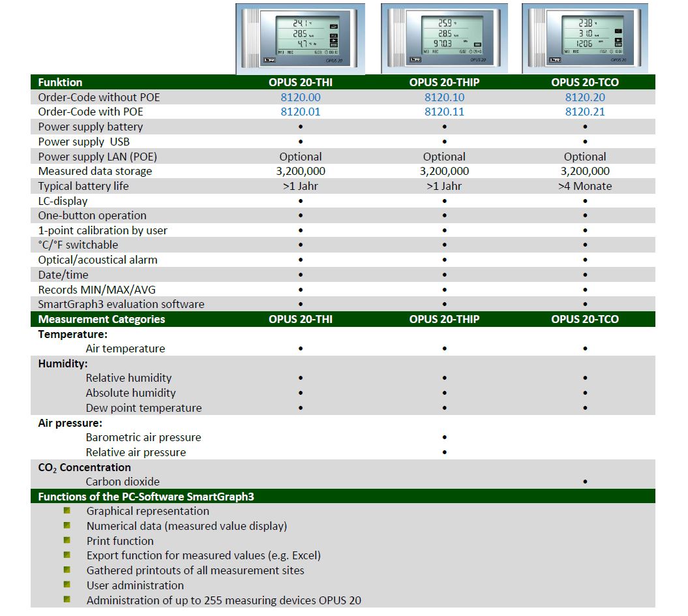Screen dimensions: 688x616
Task: Click the OPUS 20-TCO device image
Action: (x=585, y=38)
